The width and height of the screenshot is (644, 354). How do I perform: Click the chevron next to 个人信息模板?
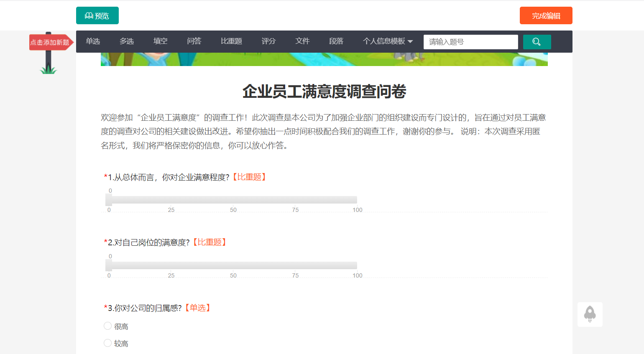coord(410,41)
